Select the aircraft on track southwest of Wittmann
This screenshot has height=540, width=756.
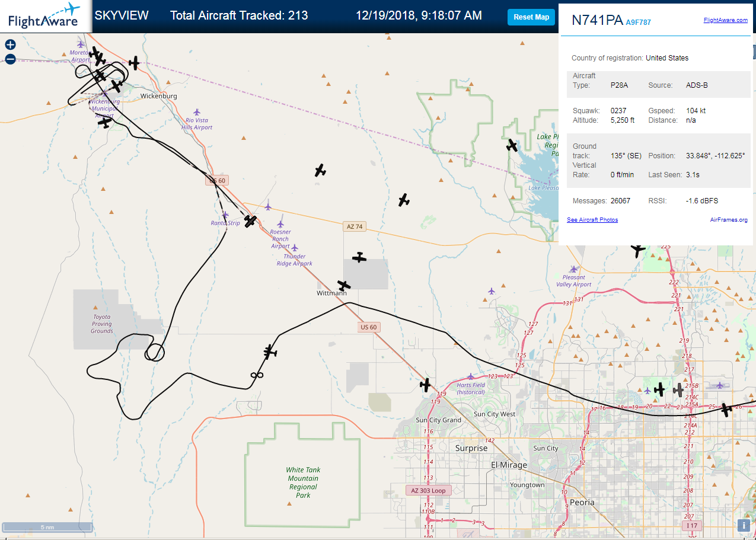point(270,352)
